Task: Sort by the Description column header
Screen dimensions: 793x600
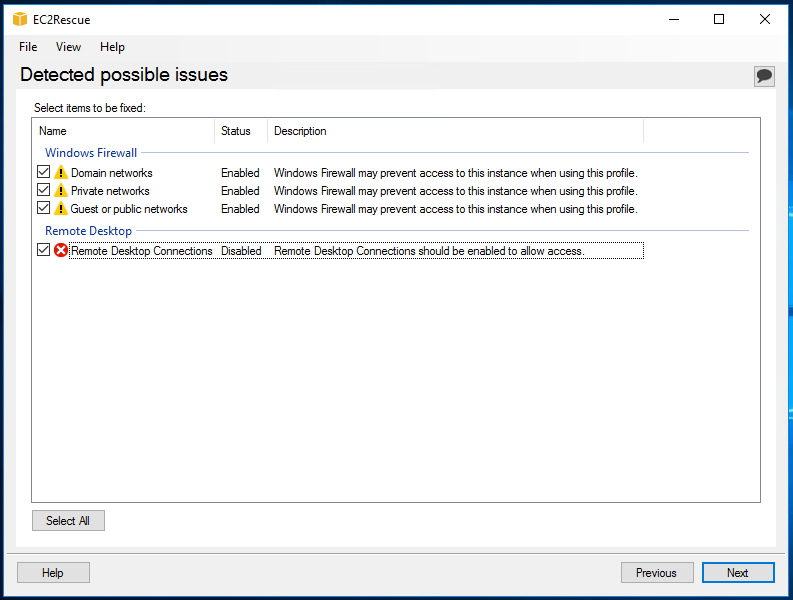Action: point(456,131)
